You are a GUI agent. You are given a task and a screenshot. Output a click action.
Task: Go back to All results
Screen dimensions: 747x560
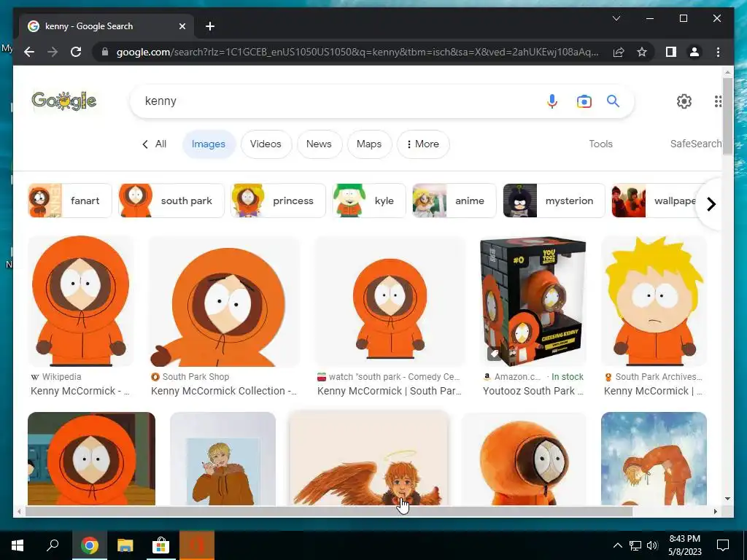[155, 144]
